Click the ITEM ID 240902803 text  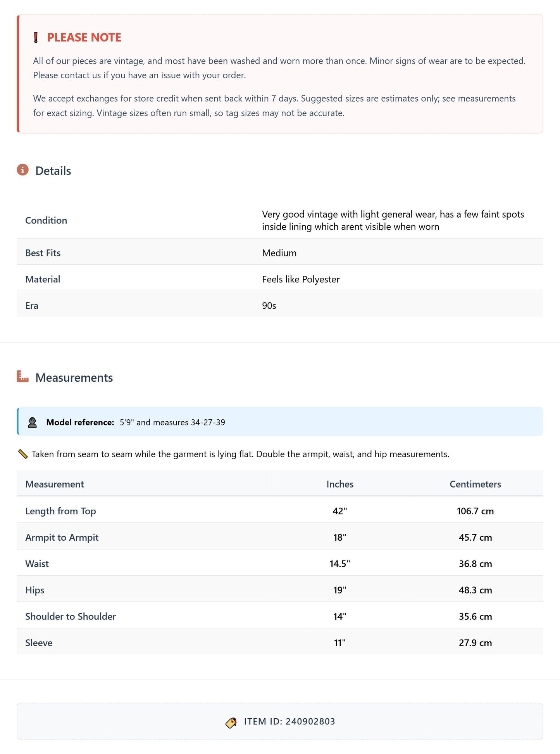click(x=289, y=721)
